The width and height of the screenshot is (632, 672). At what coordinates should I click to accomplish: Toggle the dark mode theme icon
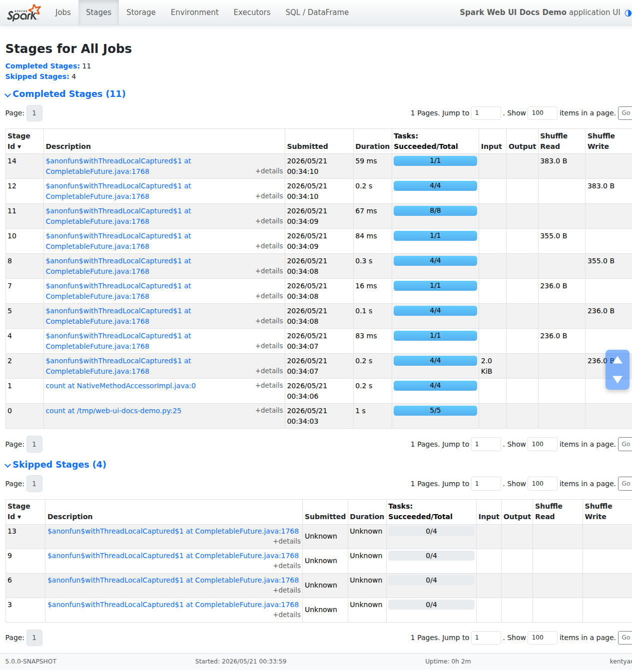[x=628, y=13]
